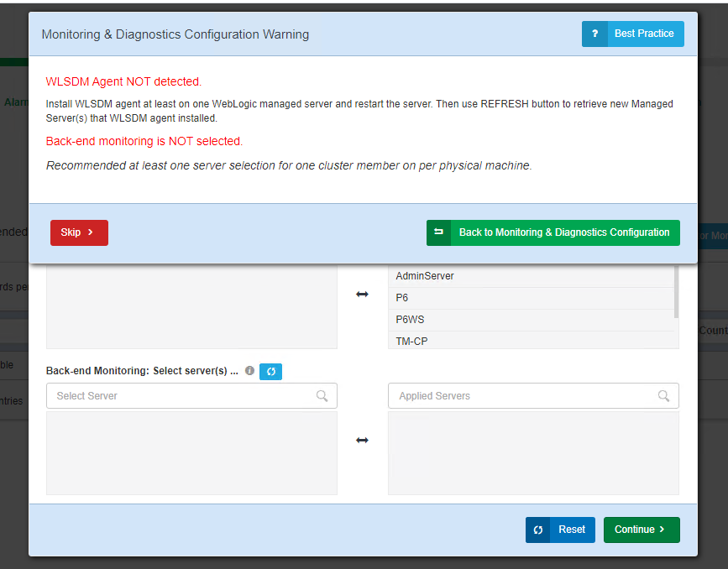Screen dimensions: 728x569
Task: Click the refresh icon on the Reset button
Action: [x=538, y=530]
